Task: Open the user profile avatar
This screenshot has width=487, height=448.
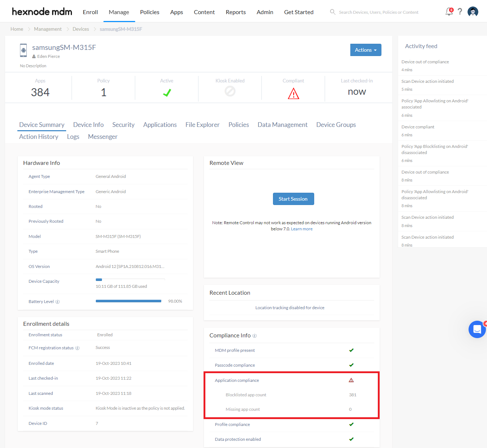Action: click(473, 12)
